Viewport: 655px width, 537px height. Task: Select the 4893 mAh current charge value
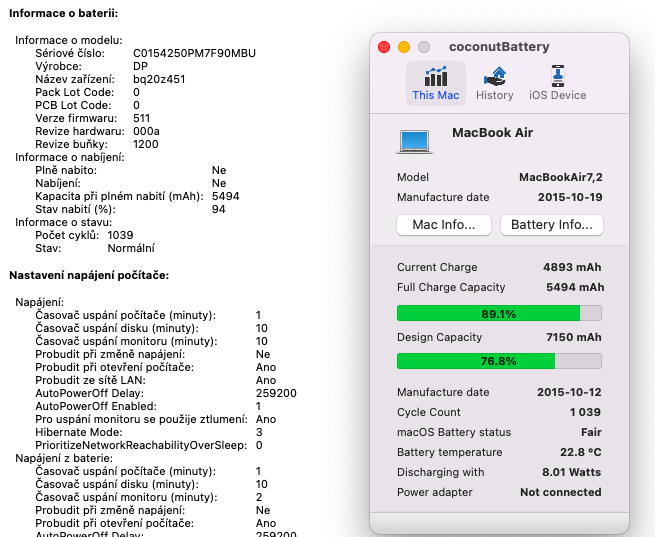tap(572, 267)
